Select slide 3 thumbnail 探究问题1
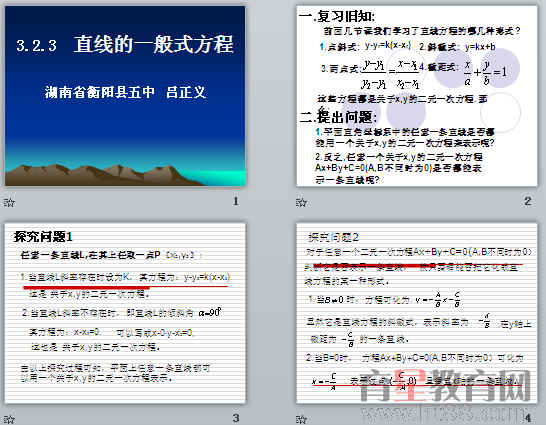This screenshot has width=546, height=425. (x=125, y=313)
